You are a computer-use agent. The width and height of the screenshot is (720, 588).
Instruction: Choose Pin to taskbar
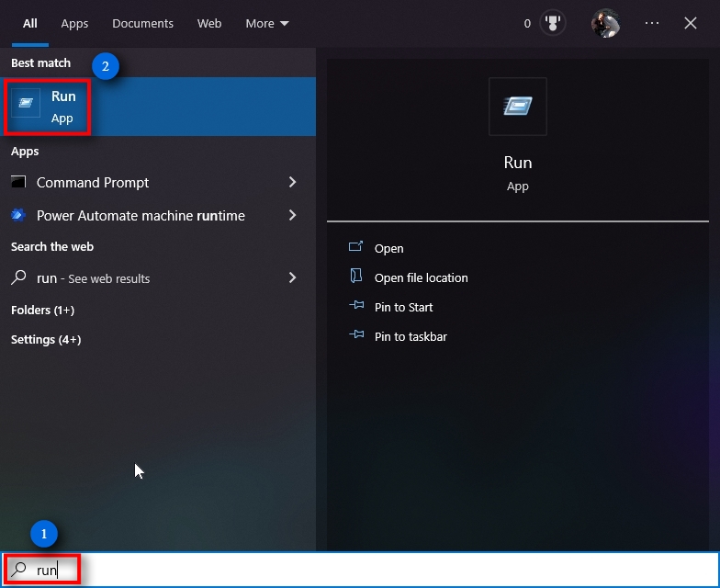coord(411,336)
